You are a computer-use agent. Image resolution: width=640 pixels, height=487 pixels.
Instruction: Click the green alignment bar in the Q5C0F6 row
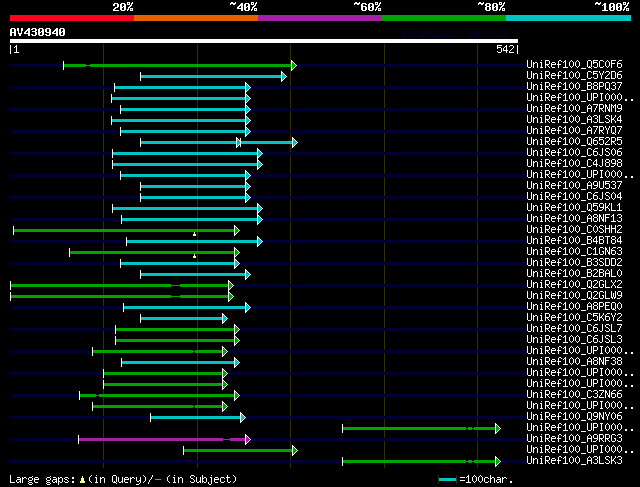click(x=178, y=65)
